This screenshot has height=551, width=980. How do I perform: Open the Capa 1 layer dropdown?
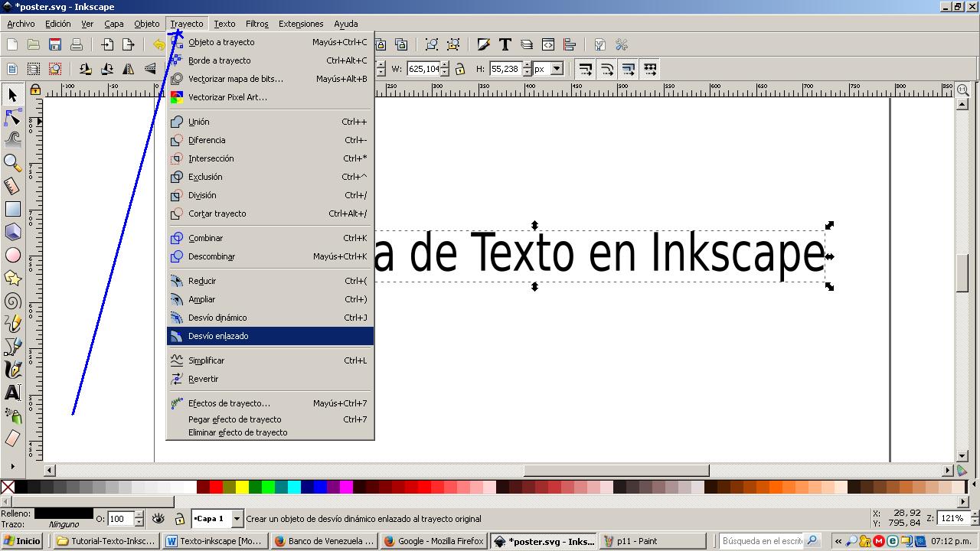pos(237,519)
